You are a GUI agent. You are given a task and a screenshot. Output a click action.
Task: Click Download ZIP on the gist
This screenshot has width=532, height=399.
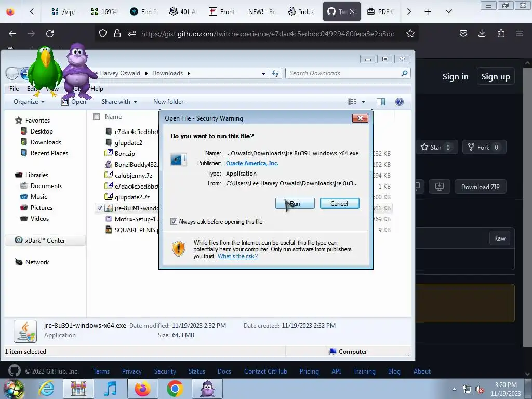point(480,187)
